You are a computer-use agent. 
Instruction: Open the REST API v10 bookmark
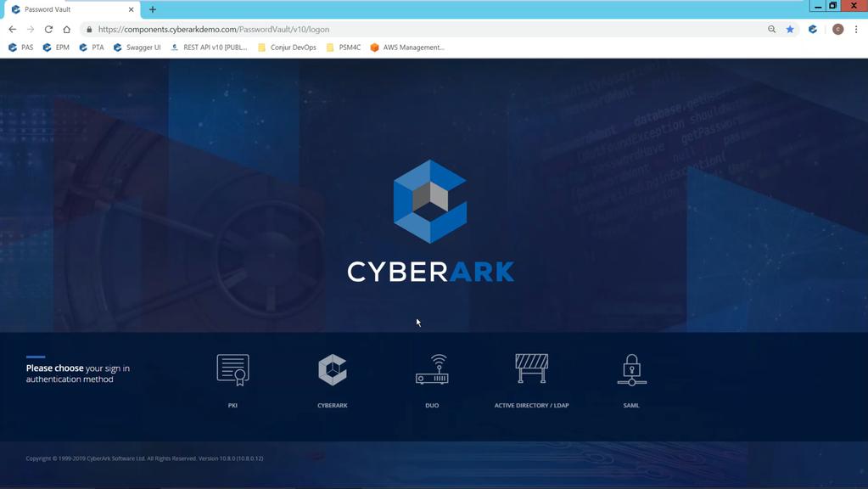[x=209, y=48]
